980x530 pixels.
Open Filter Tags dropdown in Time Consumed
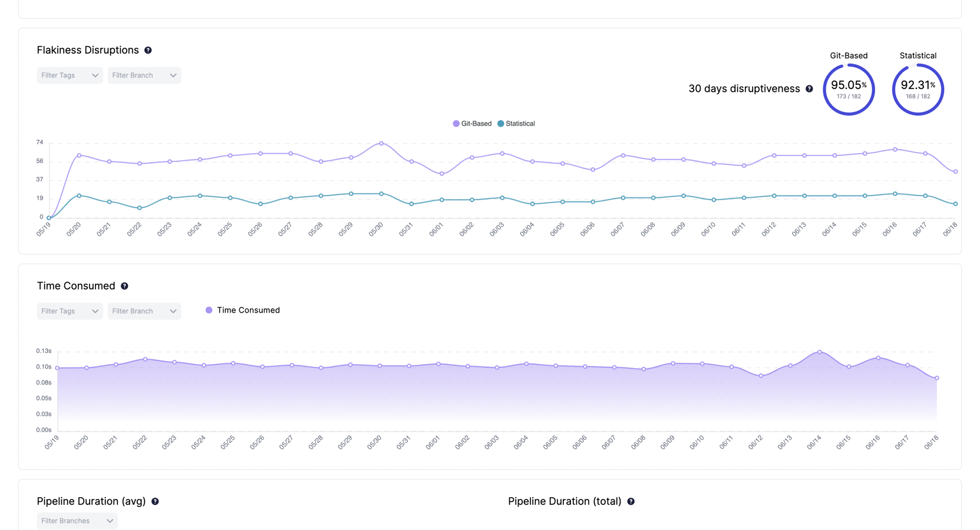coord(70,311)
